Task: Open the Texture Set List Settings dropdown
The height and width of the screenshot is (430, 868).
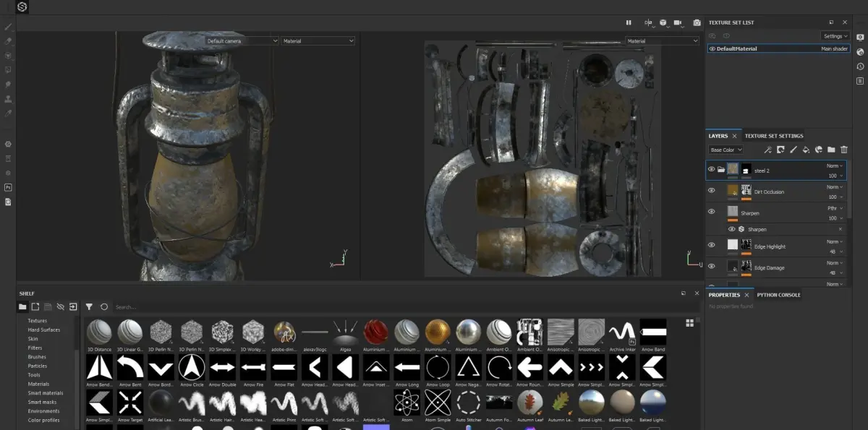Action: coord(835,36)
